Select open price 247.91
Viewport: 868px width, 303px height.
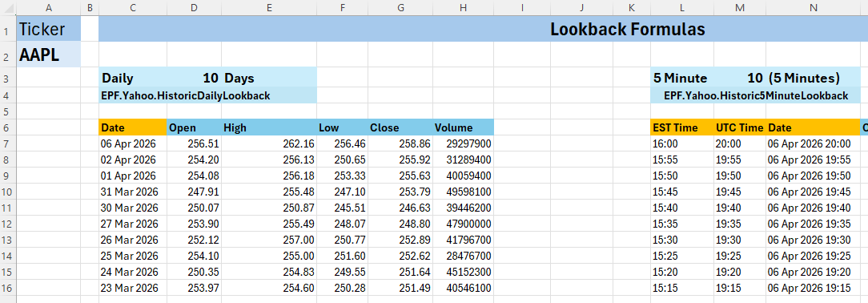pyautogui.click(x=195, y=192)
